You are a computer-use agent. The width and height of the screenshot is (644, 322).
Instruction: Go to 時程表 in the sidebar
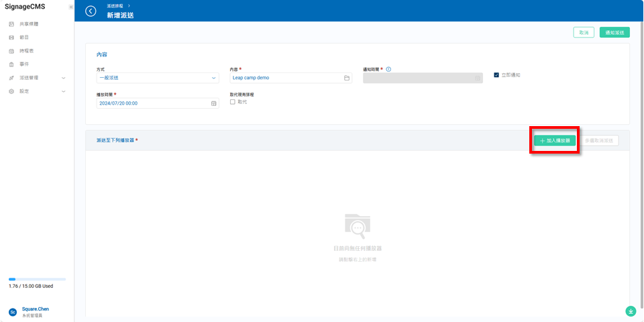click(26, 51)
